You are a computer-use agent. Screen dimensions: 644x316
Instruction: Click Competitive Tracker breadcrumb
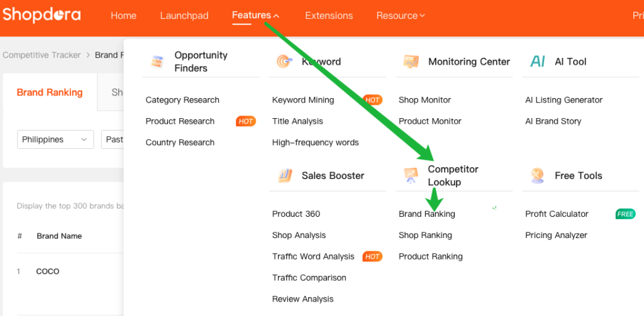(42, 55)
